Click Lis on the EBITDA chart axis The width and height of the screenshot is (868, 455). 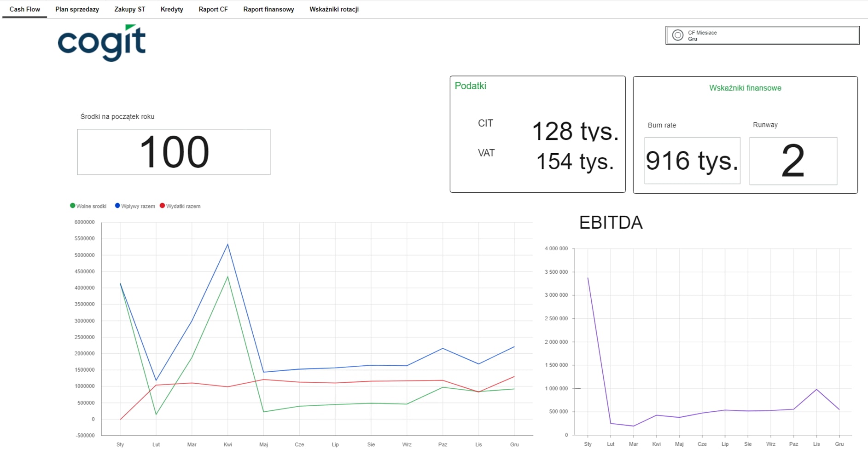[x=816, y=444]
